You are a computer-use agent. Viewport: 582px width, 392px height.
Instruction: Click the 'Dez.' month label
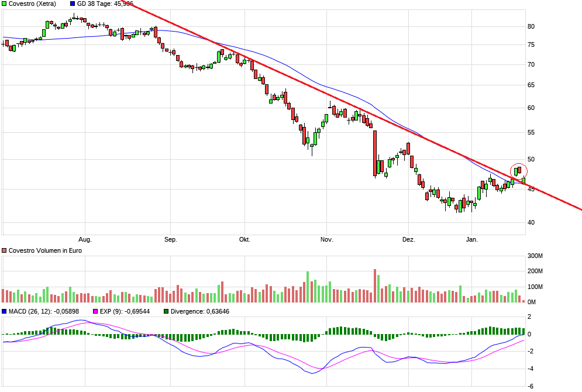pyautogui.click(x=409, y=239)
